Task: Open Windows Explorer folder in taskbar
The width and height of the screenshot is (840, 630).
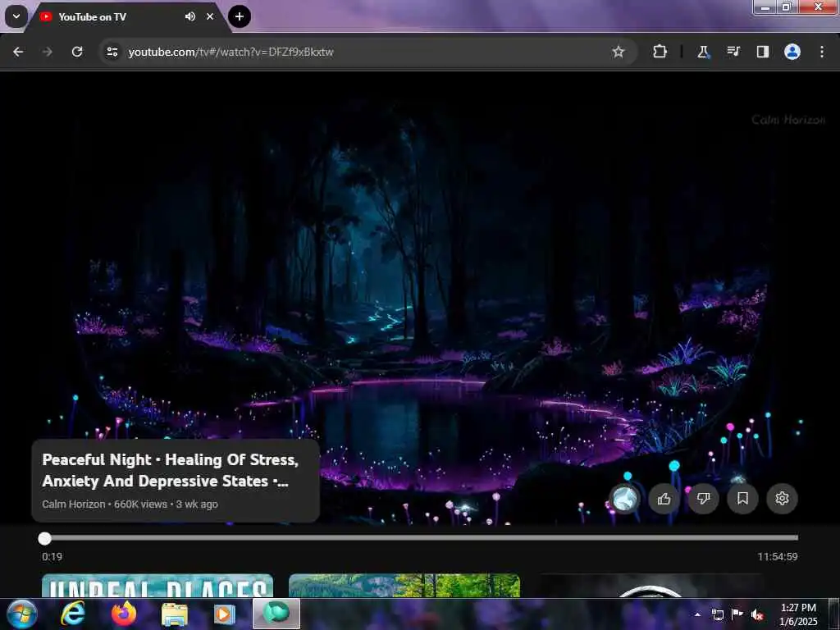Action: pyautogui.click(x=175, y=614)
